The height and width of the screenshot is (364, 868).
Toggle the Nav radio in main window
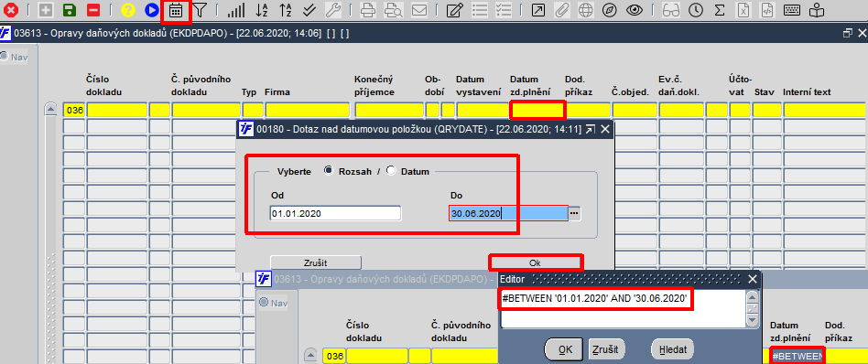pos(5,56)
